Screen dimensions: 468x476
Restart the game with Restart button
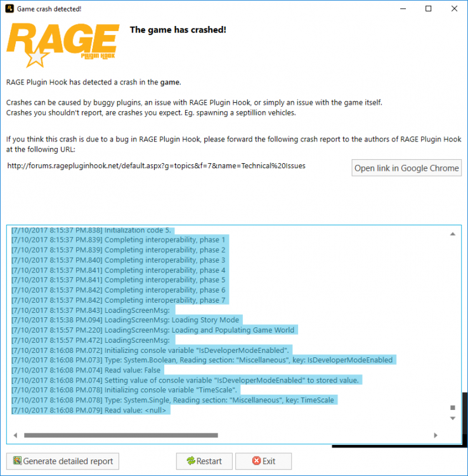(204, 461)
